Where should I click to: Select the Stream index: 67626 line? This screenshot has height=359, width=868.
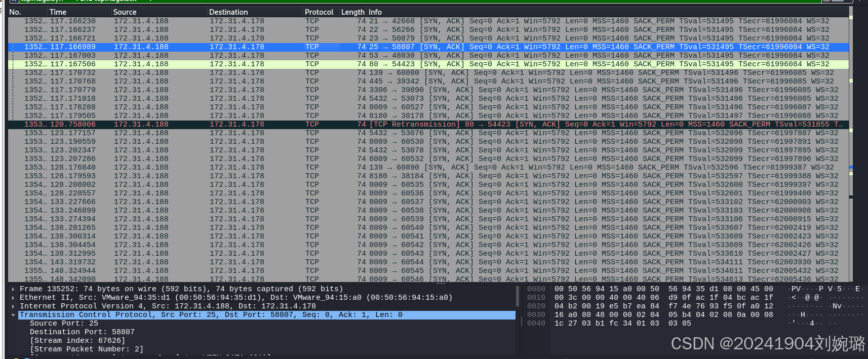tap(77, 341)
